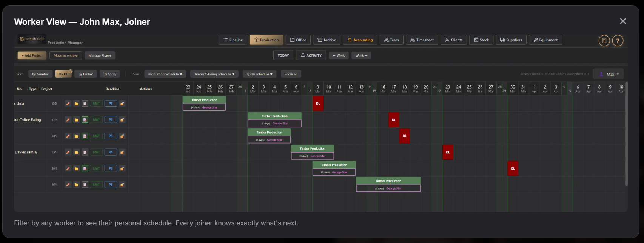Advance one week with Week →

tap(361, 55)
